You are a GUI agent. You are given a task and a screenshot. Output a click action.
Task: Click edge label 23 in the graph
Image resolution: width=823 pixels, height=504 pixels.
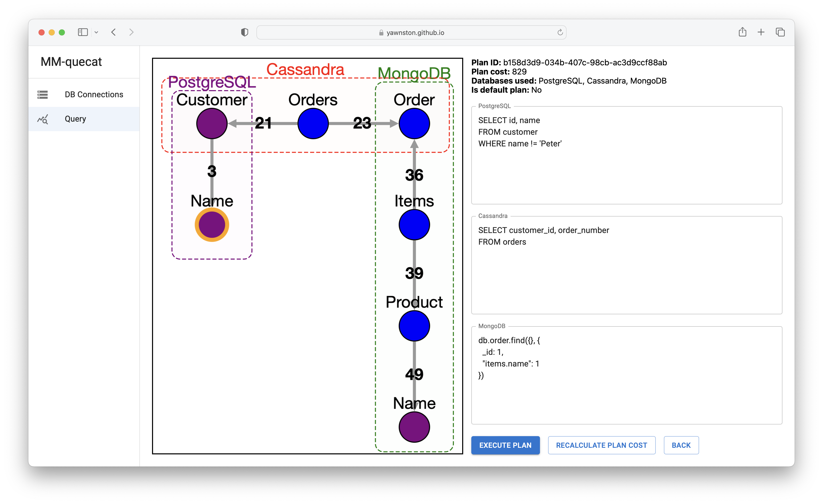pos(362,123)
